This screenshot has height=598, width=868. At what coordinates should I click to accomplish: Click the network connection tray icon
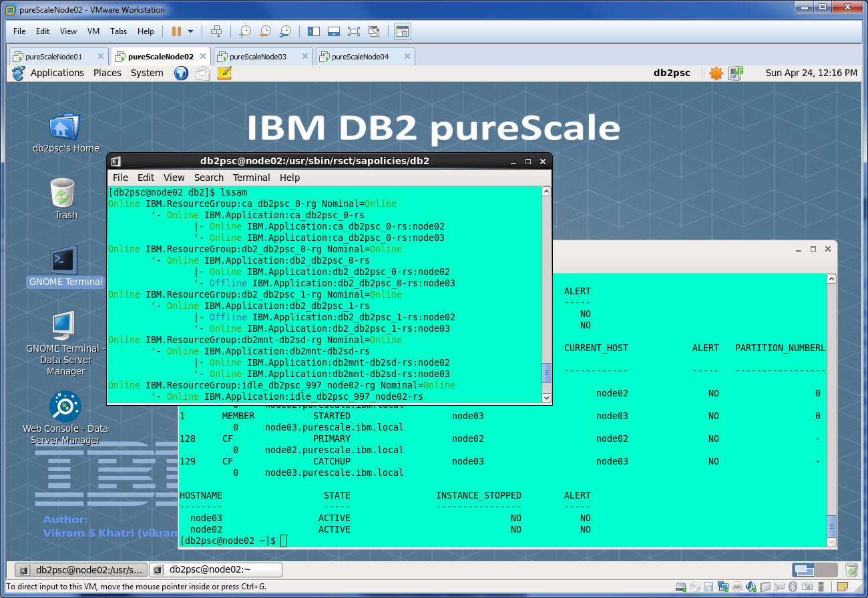coord(736,73)
